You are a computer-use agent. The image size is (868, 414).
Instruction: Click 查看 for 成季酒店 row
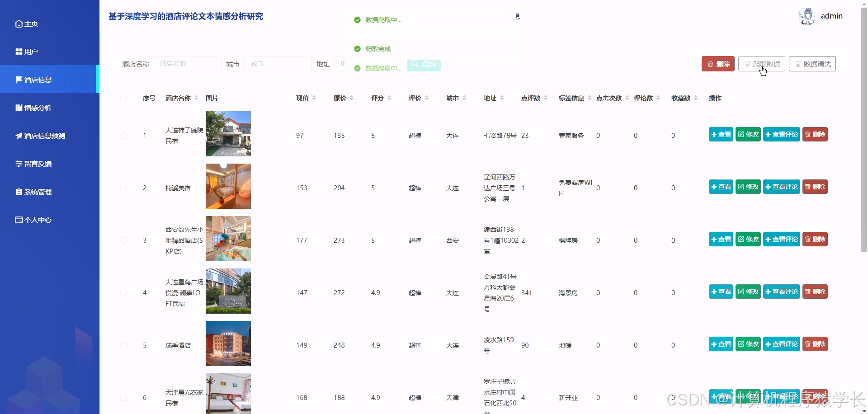tap(721, 344)
